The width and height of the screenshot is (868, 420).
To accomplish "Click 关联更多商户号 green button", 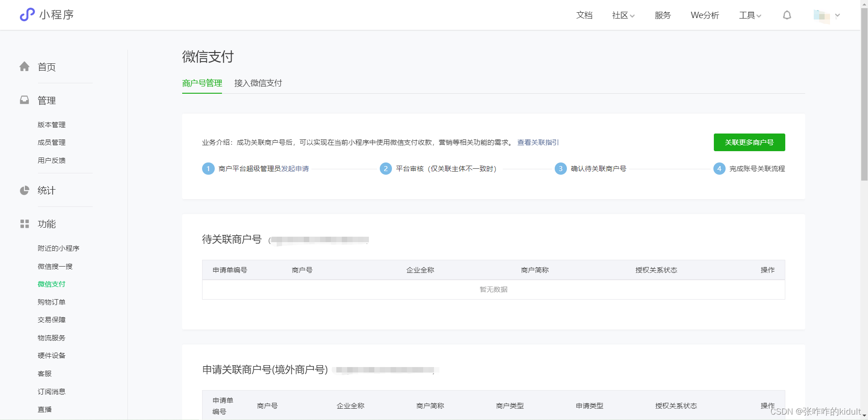I will click(749, 142).
